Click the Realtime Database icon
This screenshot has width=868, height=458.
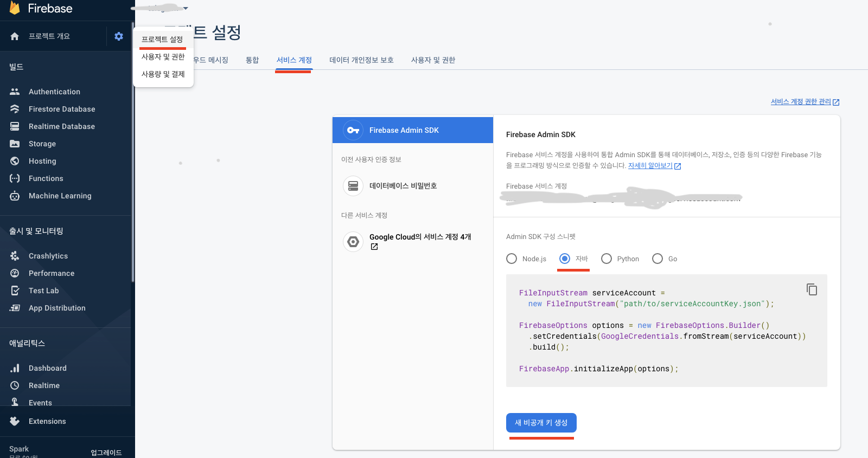(15, 126)
